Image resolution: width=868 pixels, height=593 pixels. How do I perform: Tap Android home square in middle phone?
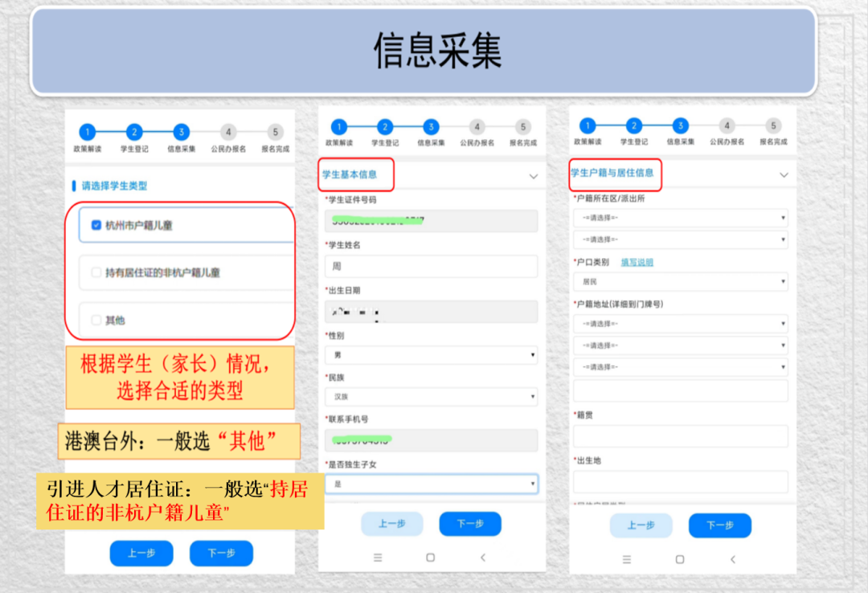pos(430,558)
